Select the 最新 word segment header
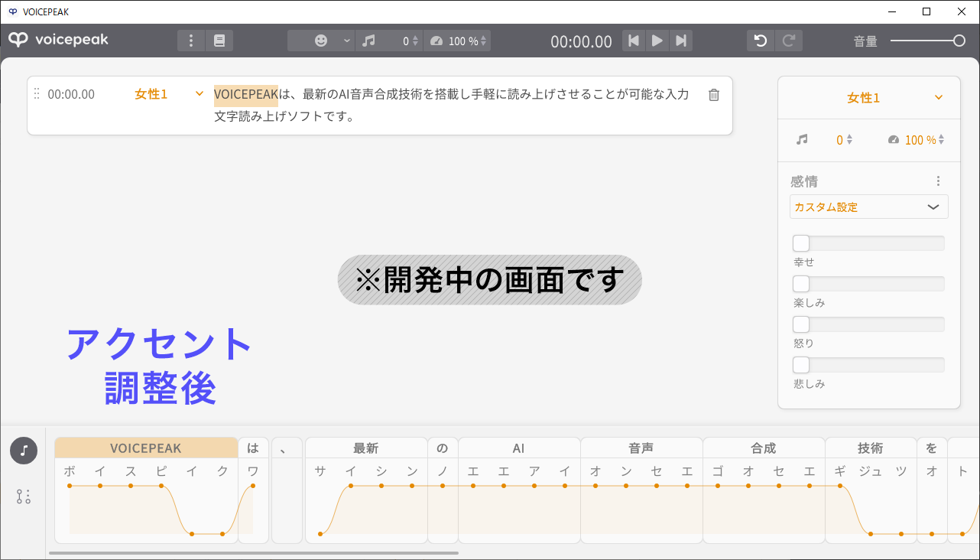Viewport: 980px width, 560px height. 366,448
